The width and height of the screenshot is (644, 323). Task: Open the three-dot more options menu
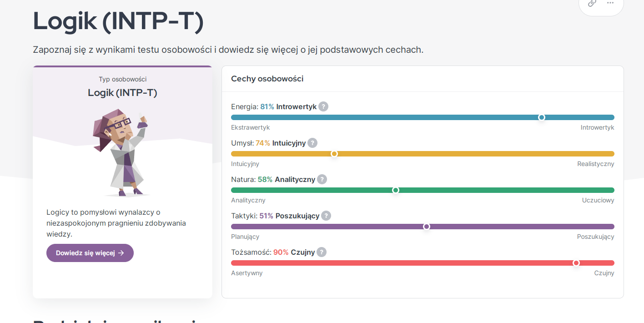[x=610, y=3]
